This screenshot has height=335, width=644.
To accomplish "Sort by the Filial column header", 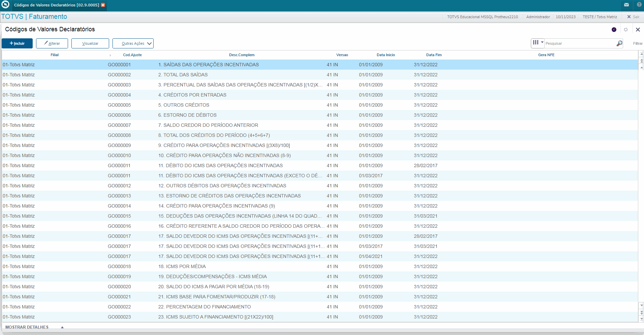I will click(55, 55).
